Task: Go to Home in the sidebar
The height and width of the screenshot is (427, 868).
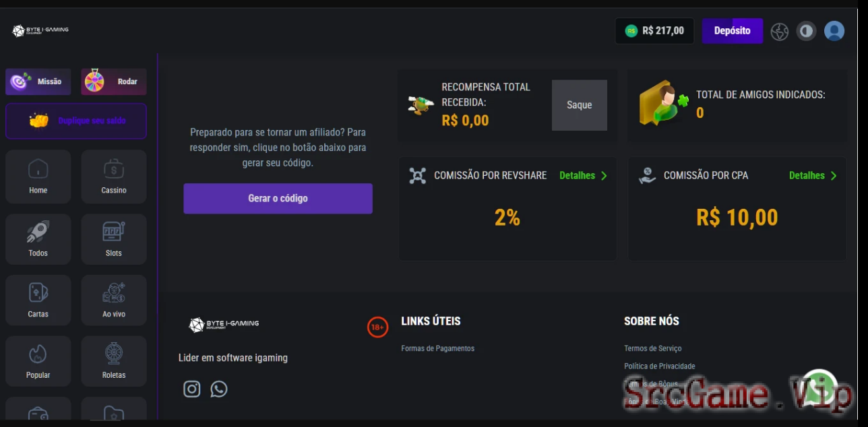Action: click(38, 176)
